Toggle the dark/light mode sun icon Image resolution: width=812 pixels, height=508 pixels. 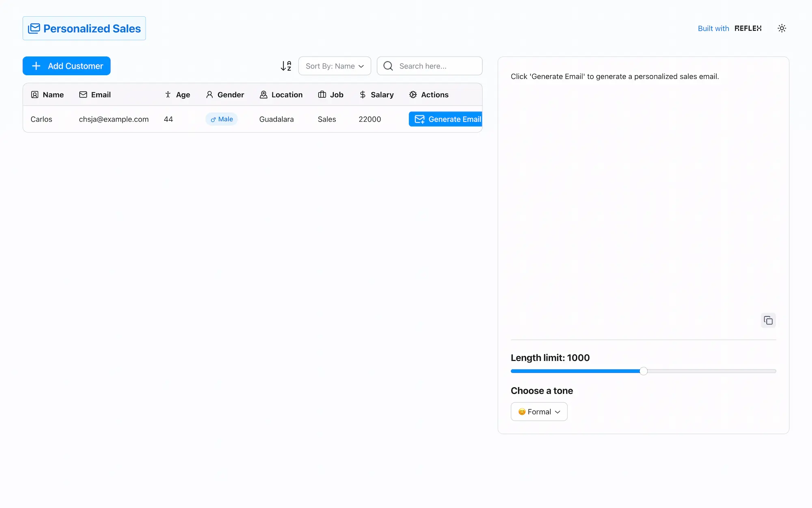click(782, 28)
